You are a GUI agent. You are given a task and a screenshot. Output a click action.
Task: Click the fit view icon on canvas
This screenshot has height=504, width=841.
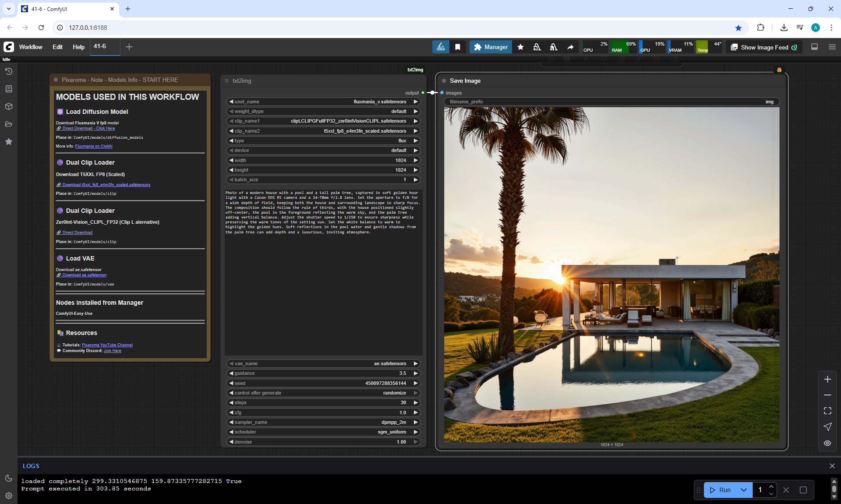click(x=827, y=411)
